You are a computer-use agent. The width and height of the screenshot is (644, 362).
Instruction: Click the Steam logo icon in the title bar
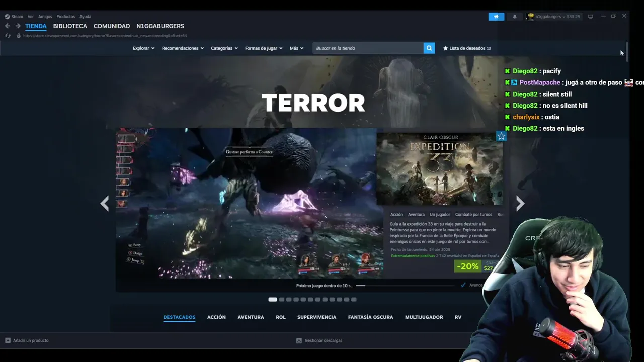click(x=7, y=17)
